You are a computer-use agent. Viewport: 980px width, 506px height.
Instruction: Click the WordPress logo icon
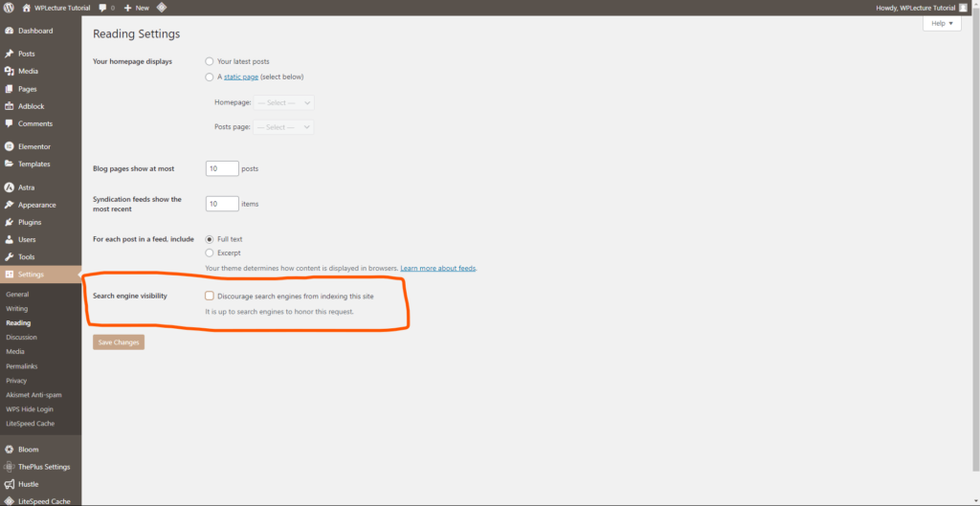coord(9,8)
